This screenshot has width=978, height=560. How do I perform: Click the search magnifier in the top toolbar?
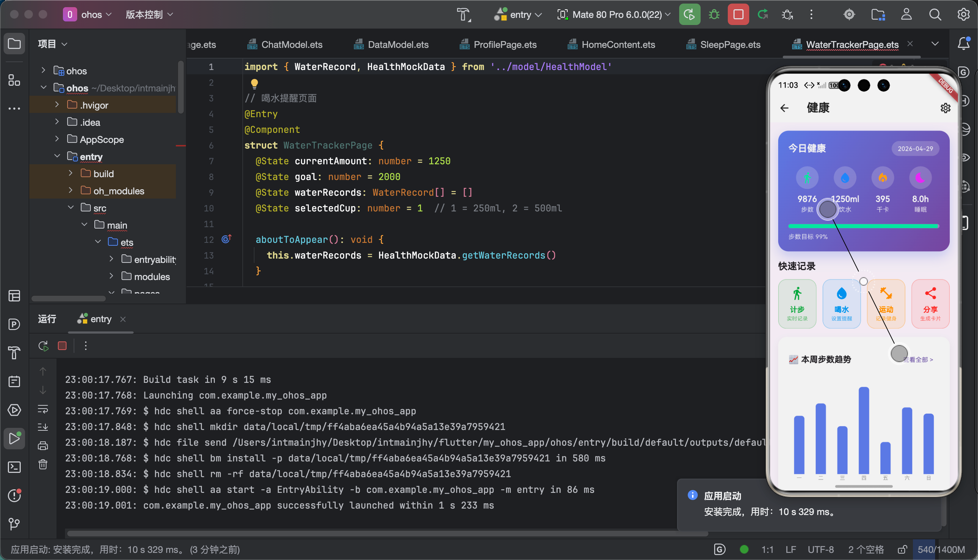coord(935,15)
